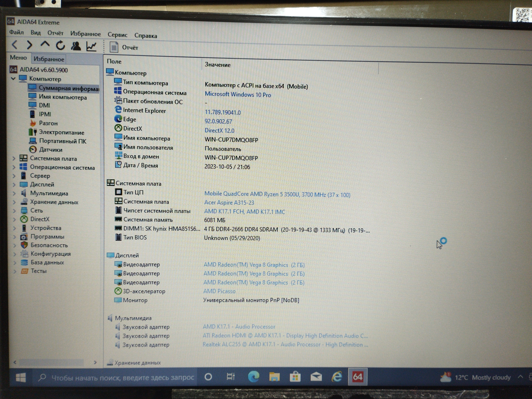Select the DMI tree item

click(x=39, y=105)
